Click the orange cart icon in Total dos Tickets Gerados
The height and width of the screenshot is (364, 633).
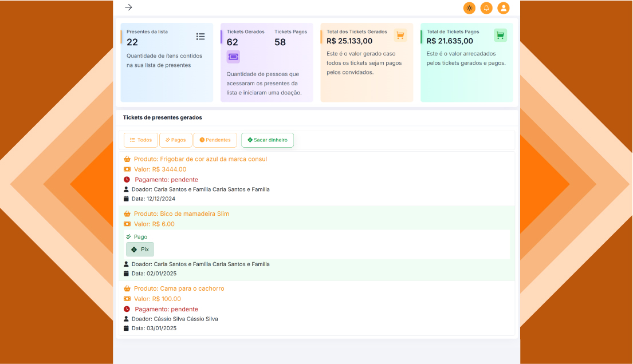pyautogui.click(x=400, y=35)
